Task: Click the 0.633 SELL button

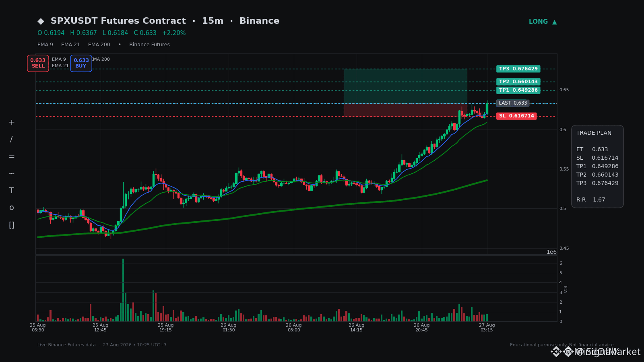Action: (x=38, y=63)
